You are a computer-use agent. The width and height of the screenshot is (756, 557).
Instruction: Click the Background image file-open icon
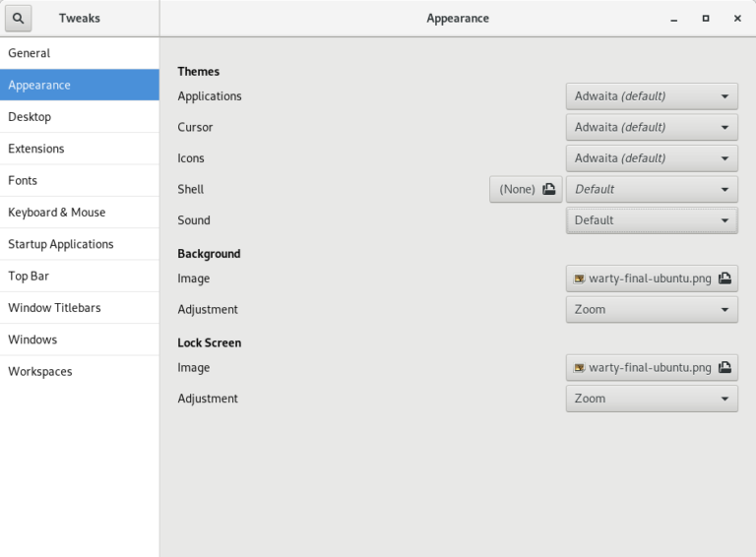[x=724, y=278]
